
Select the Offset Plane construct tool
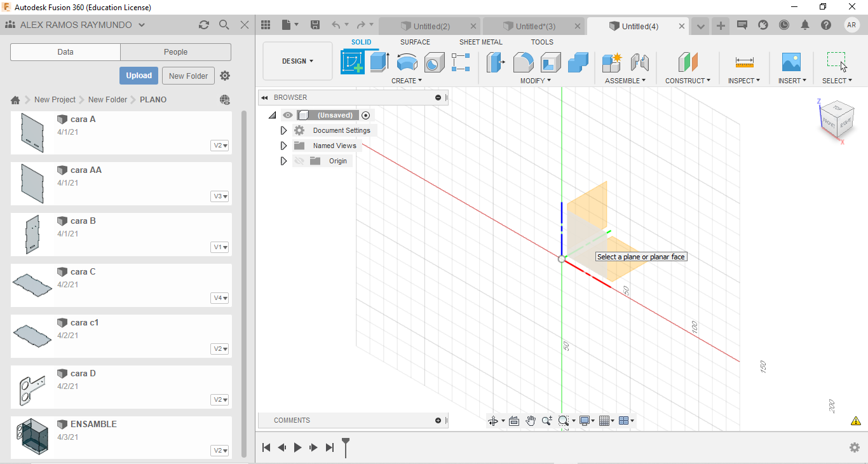tap(688, 62)
